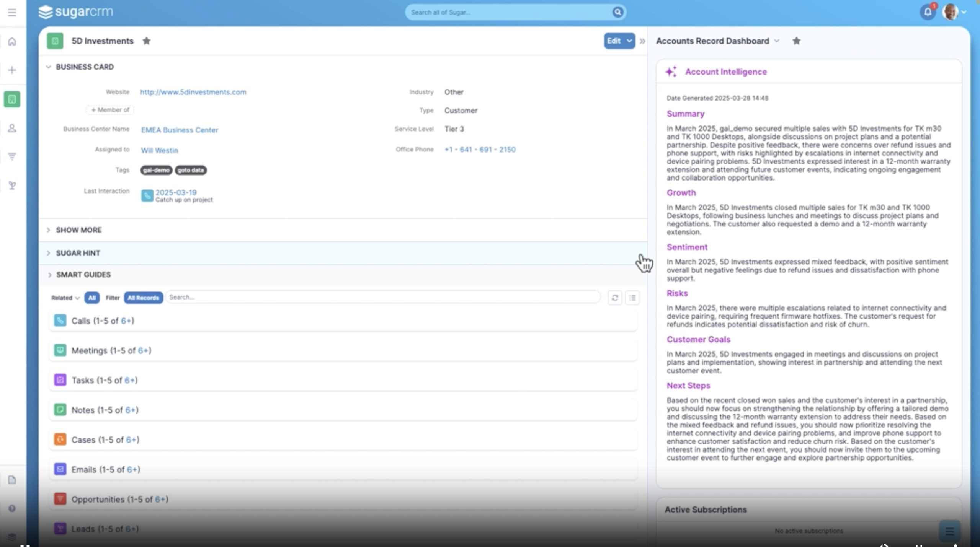Click the Account Intelligence sparkle icon
Image resolution: width=980 pixels, height=547 pixels.
pos(671,72)
